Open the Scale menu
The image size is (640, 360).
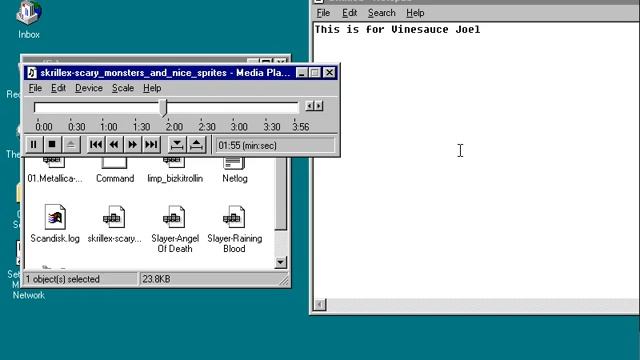(x=123, y=88)
